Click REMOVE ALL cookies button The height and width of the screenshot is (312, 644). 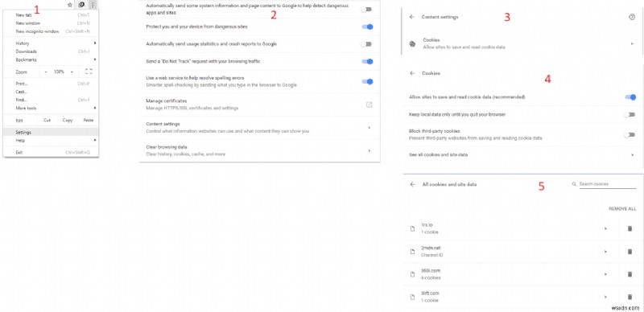pyautogui.click(x=622, y=209)
